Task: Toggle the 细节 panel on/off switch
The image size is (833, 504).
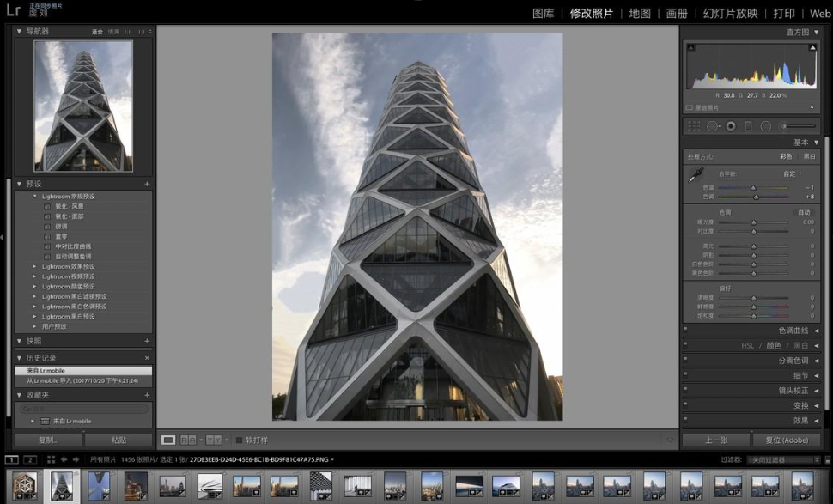Action: click(685, 373)
